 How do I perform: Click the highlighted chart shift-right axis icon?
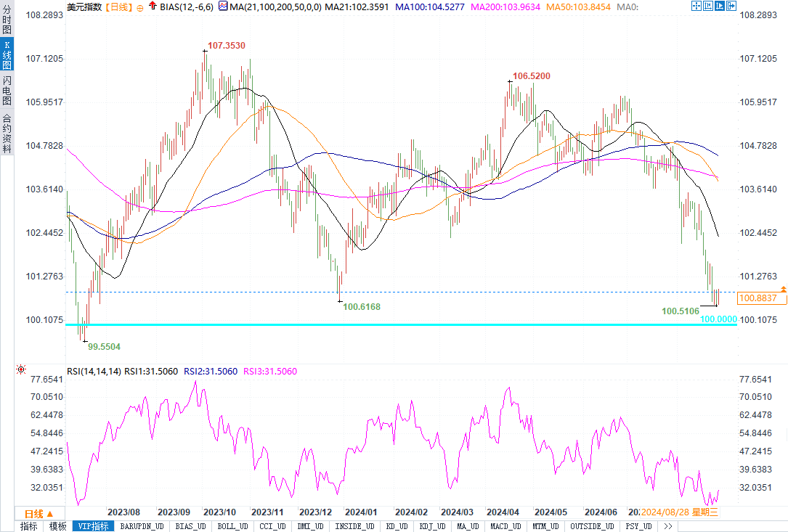coord(720,6)
